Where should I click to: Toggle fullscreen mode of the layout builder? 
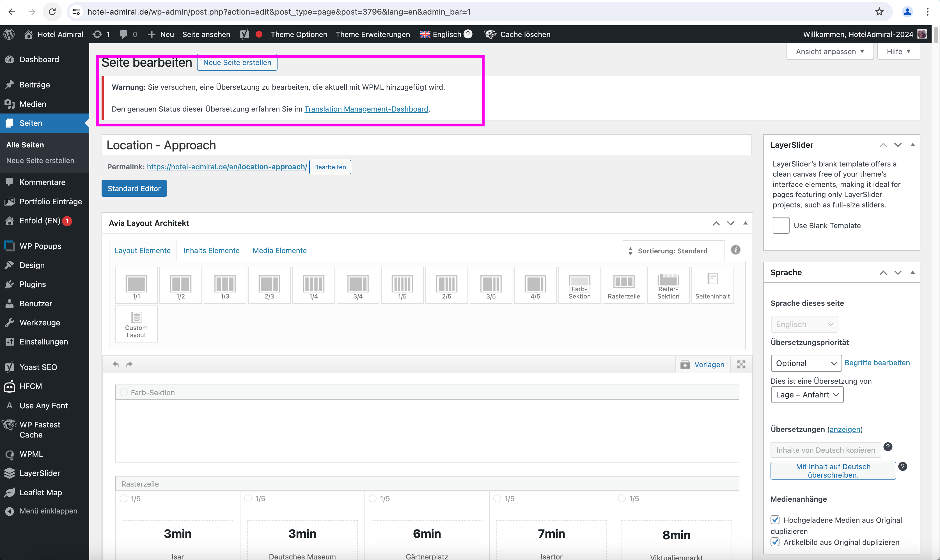click(741, 364)
